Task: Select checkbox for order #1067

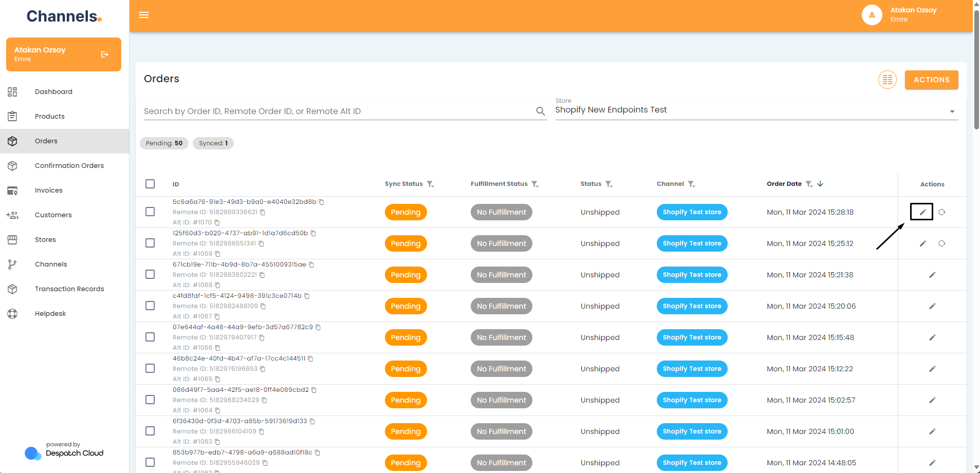Action: [150, 306]
